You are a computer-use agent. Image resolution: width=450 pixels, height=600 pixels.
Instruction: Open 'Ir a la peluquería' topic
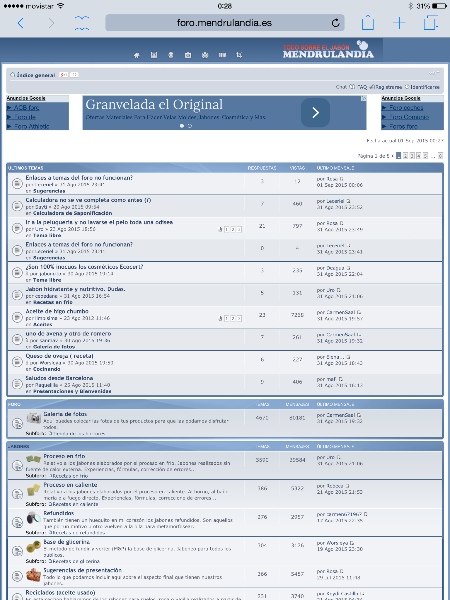click(x=99, y=222)
